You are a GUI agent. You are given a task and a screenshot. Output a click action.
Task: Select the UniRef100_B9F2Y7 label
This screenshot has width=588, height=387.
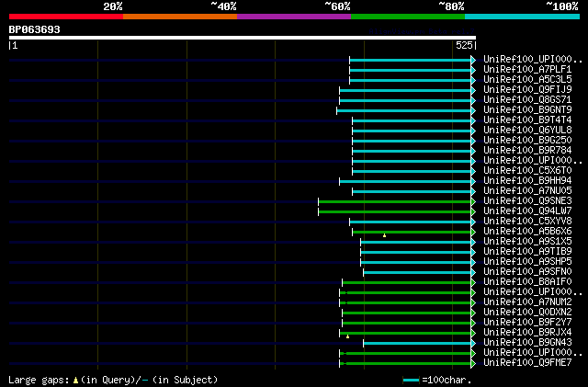point(527,323)
